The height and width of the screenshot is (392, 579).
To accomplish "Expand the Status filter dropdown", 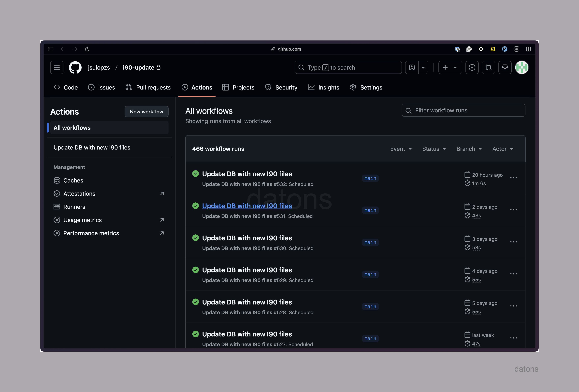I will 434,149.
